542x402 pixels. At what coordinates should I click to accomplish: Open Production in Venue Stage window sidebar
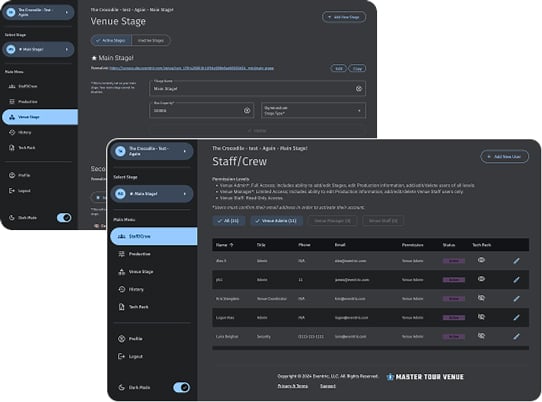pyautogui.click(x=40, y=102)
